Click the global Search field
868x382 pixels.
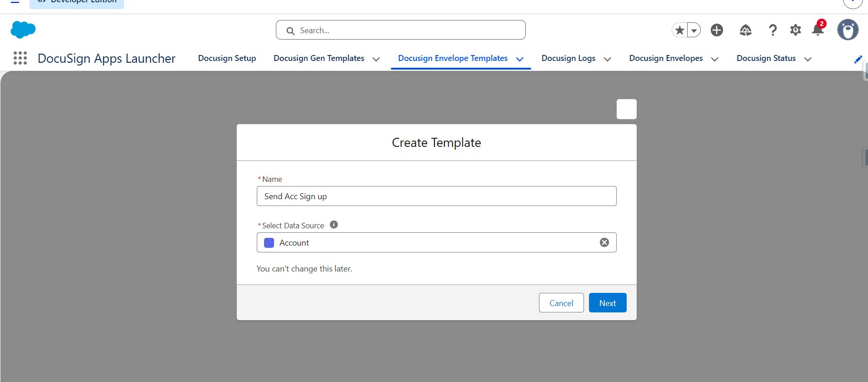tap(401, 30)
